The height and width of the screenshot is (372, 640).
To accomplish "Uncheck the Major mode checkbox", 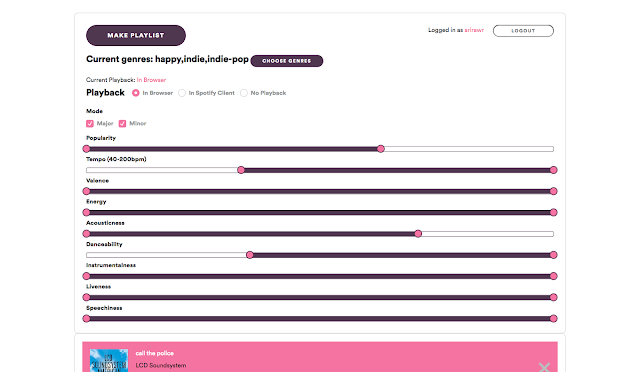I will tap(90, 123).
